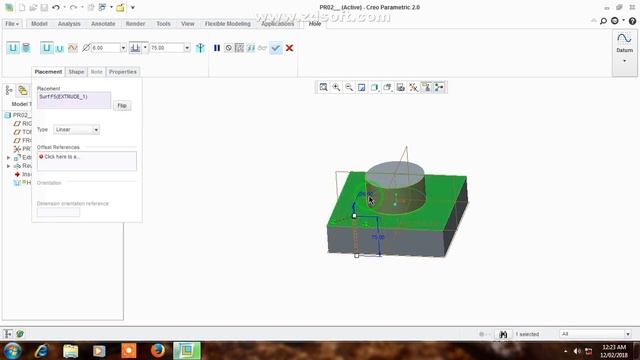Choose the predefined rectangle hole profile
Viewport: 640px width, 360px height.
(47, 48)
